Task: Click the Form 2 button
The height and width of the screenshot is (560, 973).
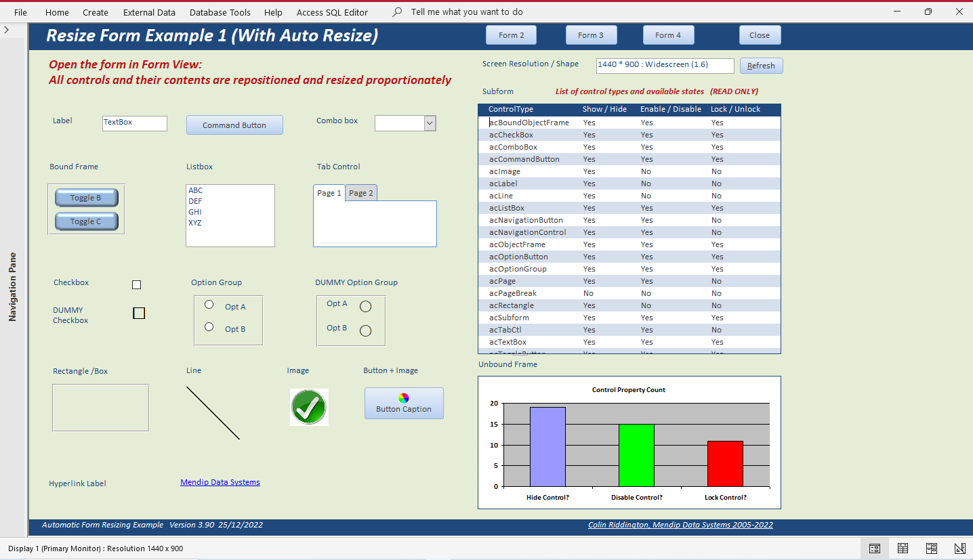Action: pos(512,35)
